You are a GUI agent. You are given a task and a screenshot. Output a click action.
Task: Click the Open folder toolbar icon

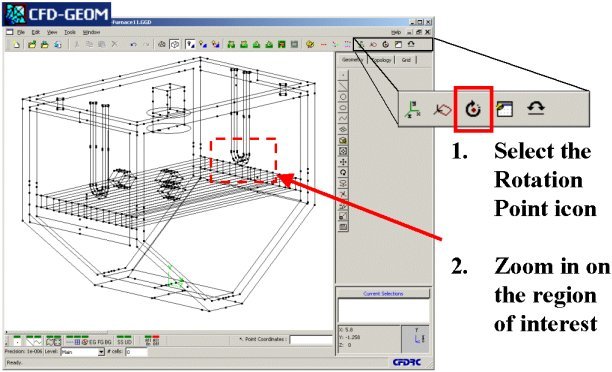tap(32, 44)
